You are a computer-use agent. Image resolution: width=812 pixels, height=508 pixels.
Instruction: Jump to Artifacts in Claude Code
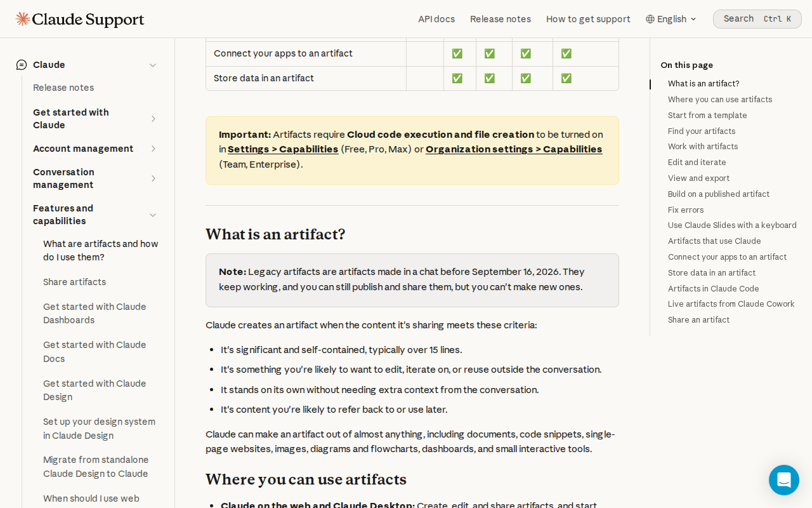(x=714, y=289)
